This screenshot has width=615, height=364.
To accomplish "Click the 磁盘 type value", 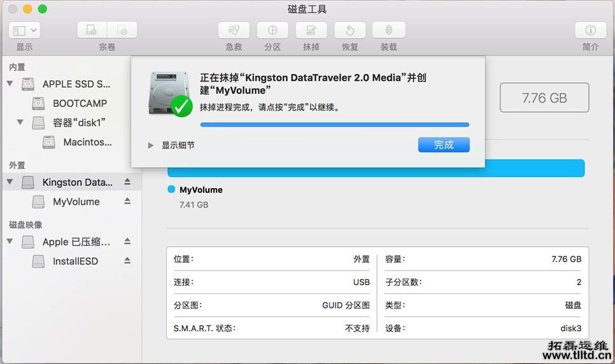I will click(574, 305).
